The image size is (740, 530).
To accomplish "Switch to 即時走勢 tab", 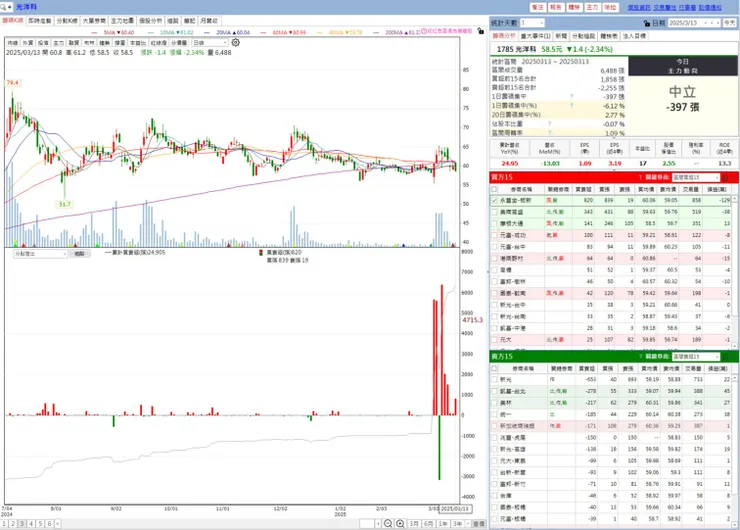I will click(x=40, y=21).
